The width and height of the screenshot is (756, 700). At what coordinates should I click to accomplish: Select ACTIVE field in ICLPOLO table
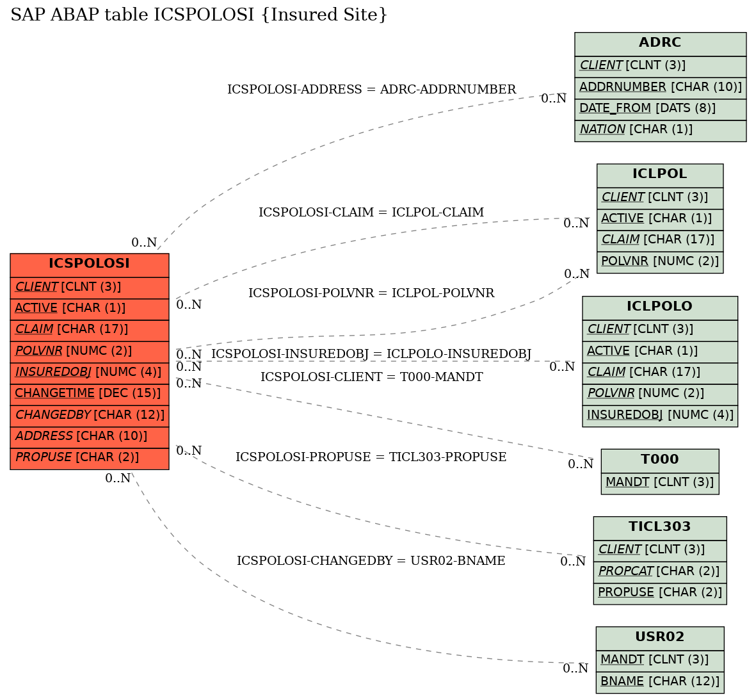pos(659,352)
